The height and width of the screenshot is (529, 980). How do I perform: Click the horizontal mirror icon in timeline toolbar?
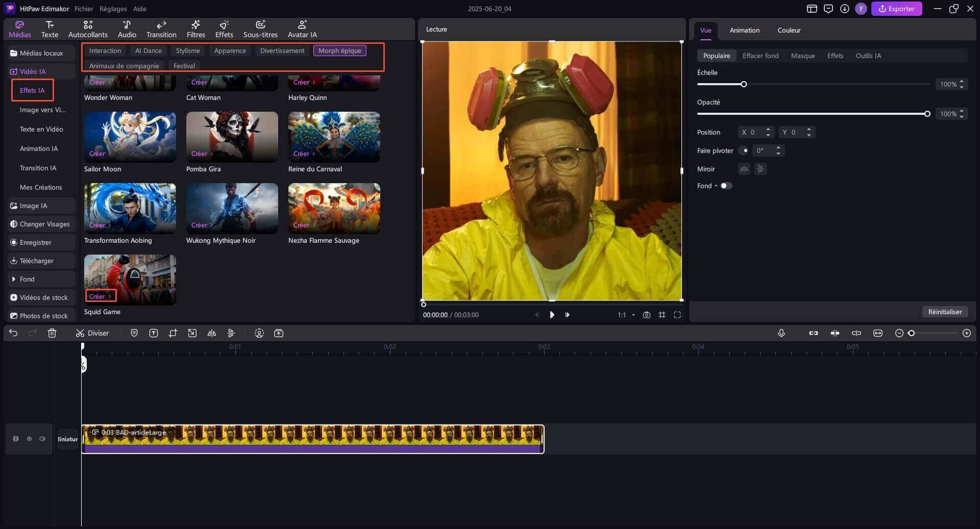211,333
